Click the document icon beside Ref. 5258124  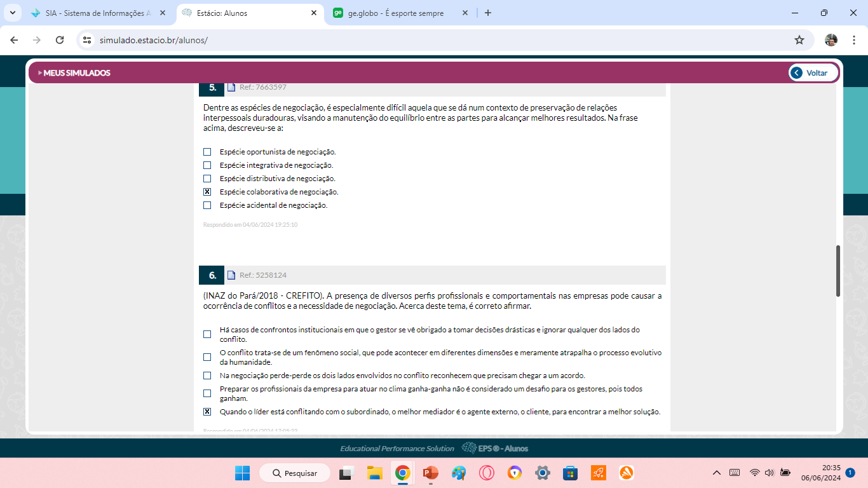click(231, 275)
